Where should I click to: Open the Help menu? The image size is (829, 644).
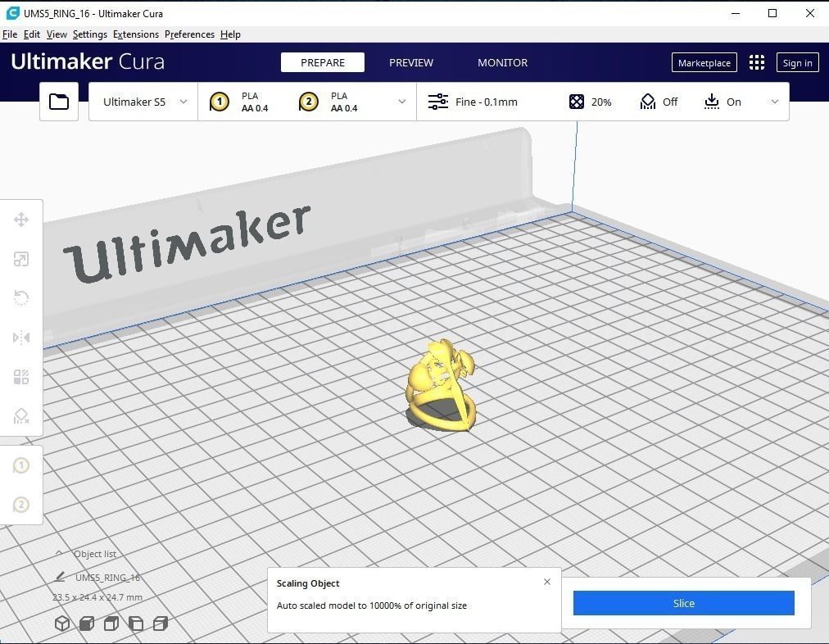click(230, 34)
